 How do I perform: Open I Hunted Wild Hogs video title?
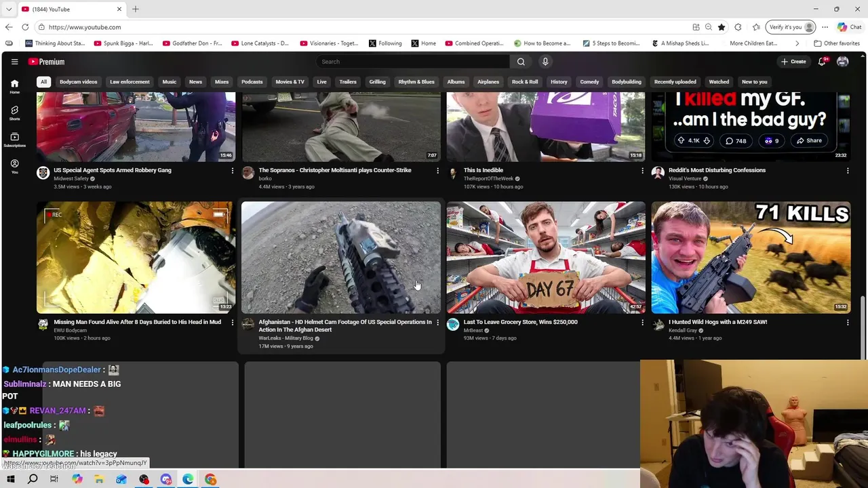[717, 322]
